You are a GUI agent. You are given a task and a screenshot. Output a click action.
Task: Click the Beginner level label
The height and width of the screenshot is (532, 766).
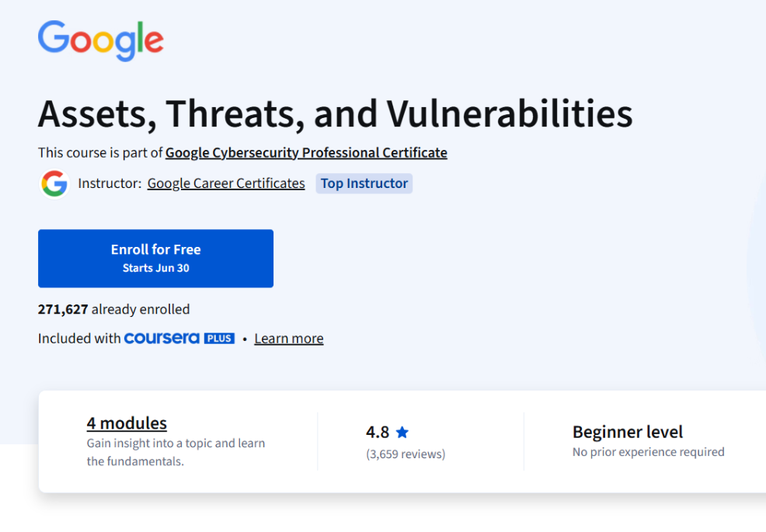point(627,432)
